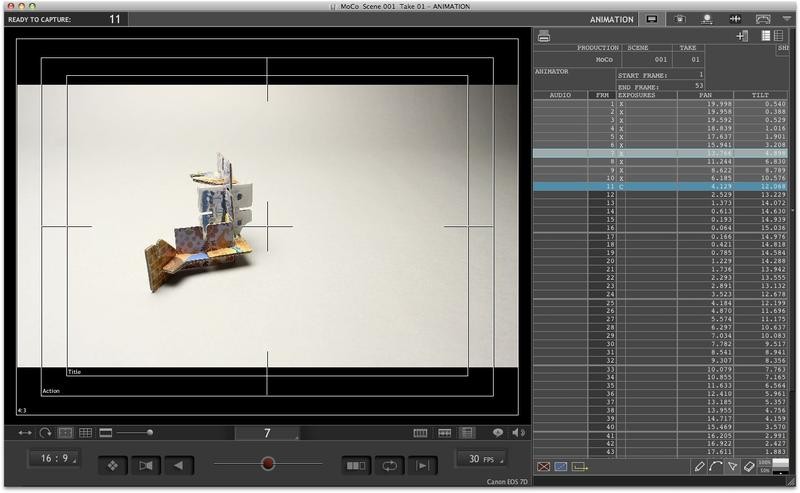Open the 30 FPS frame rate dropdown

click(x=481, y=458)
